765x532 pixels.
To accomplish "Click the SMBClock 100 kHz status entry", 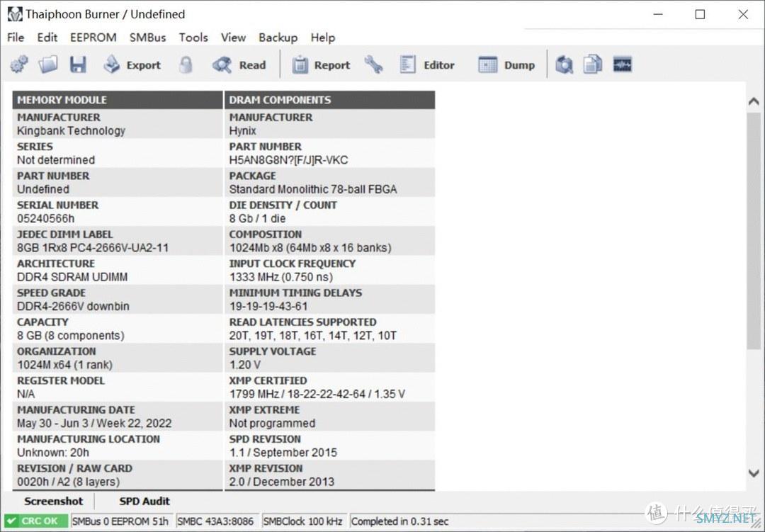I will (303, 521).
